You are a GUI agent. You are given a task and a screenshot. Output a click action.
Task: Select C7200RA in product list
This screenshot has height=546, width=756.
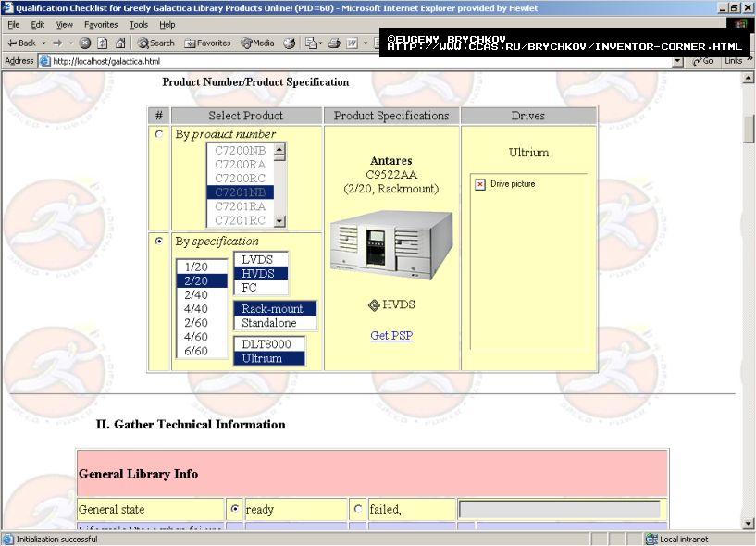point(240,165)
